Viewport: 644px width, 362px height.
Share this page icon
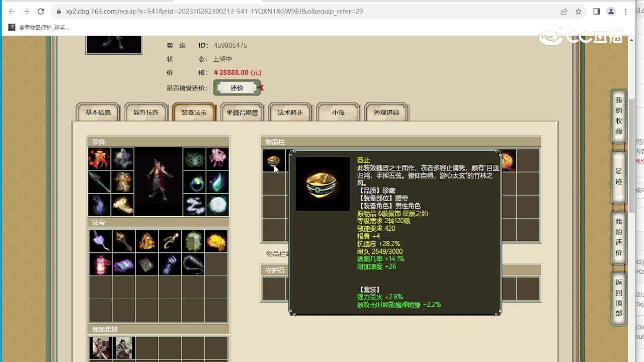click(x=564, y=11)
